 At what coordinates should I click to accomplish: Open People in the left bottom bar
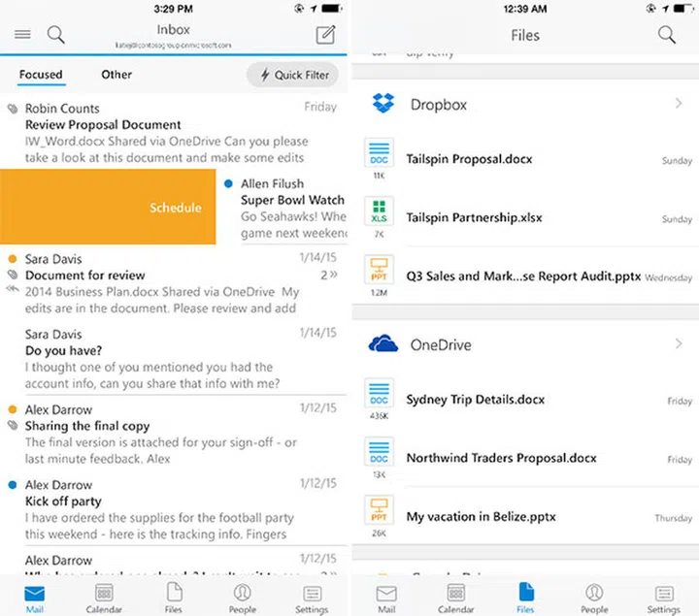pyautogui.click(x=242, y=598)
